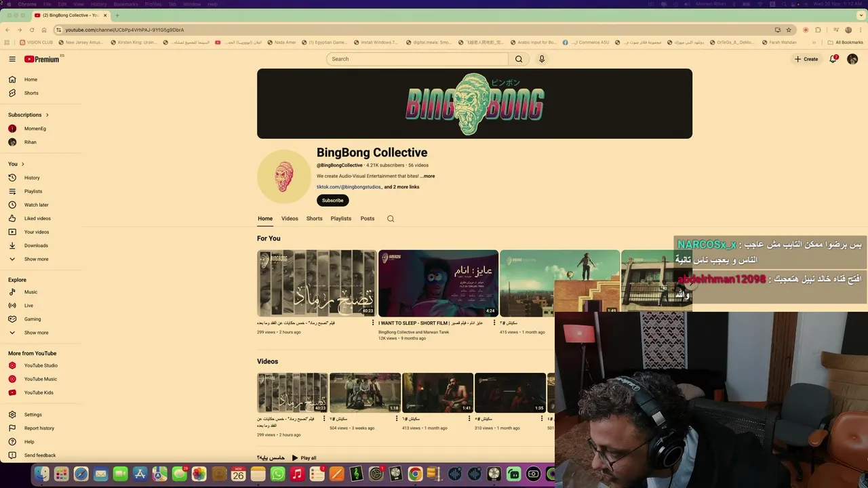Switch to the Videos tab

[x=290, y=218]
